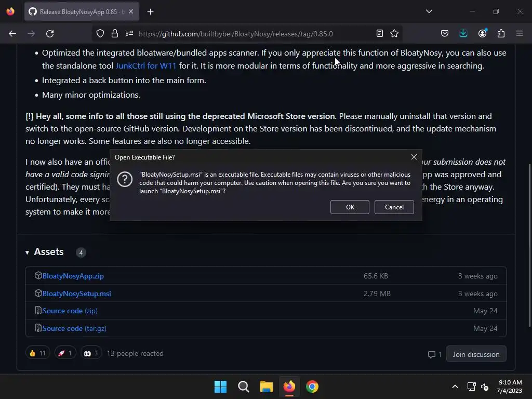This screenshot has height=399, width=532.
Task: Open Windows taskbar search
Action: click(243, 387)
